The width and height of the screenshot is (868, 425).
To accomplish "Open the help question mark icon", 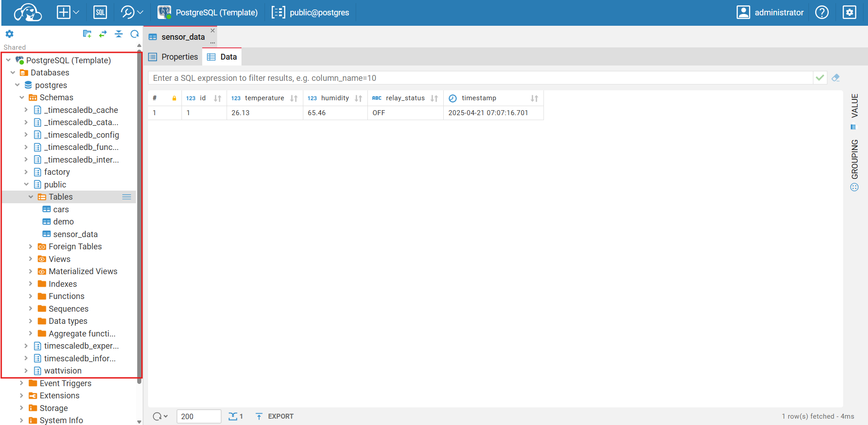I will (x=822, y=12).
